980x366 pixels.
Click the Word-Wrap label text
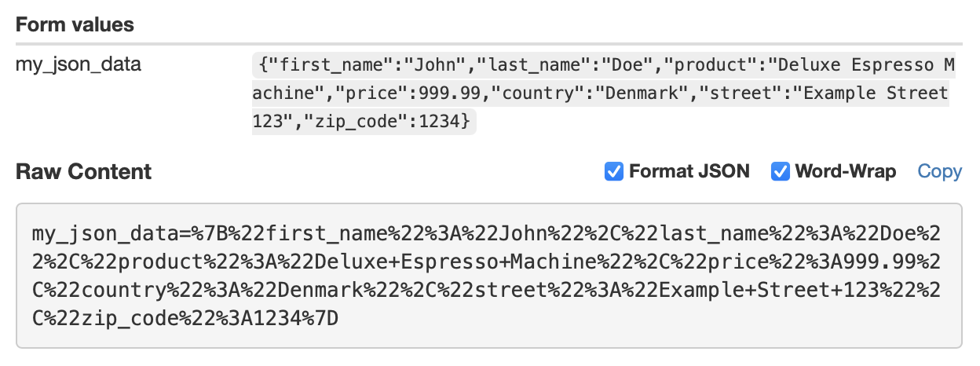coord(846,171)
